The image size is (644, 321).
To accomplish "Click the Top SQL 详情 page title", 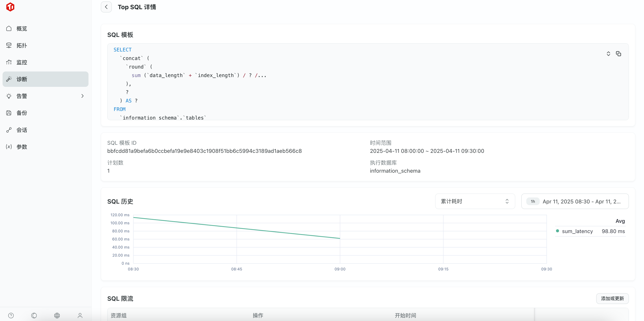I will click(137, 7).
